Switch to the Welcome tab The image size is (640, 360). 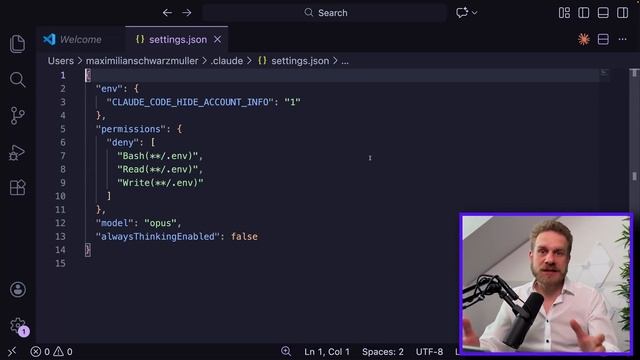tap(80, 40)
